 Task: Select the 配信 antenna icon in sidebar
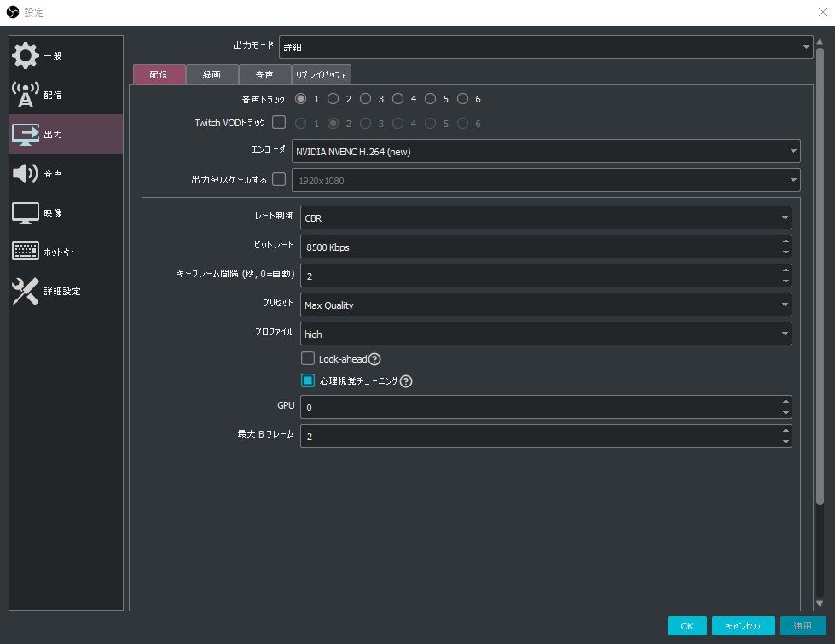tap(25, 95)
